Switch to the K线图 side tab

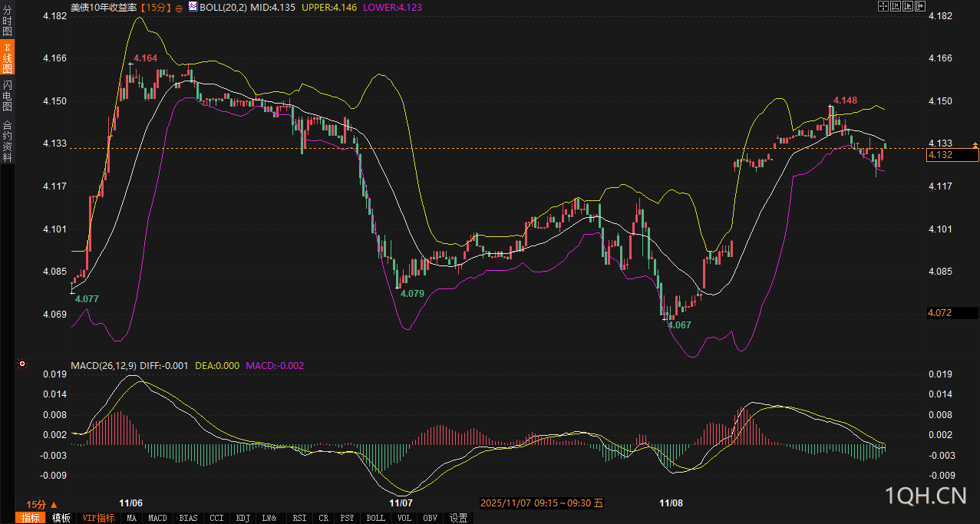(7, 58)
